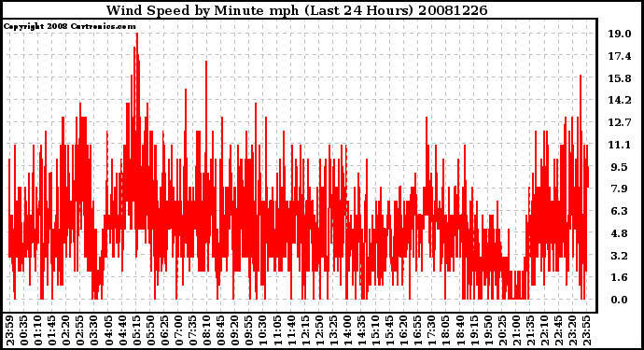Click the x-axis time label 22:45
644x350 pixels.
[558, 331]
